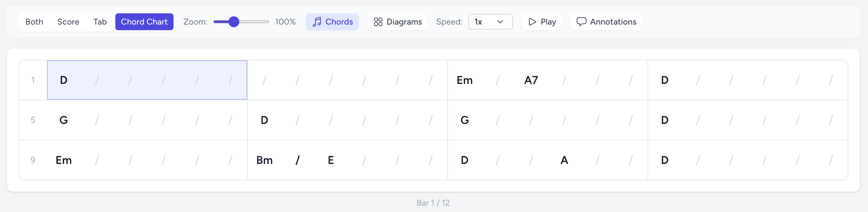Click the A7 chord in bar 3
The image size is (868, 212).
point(530,80)
